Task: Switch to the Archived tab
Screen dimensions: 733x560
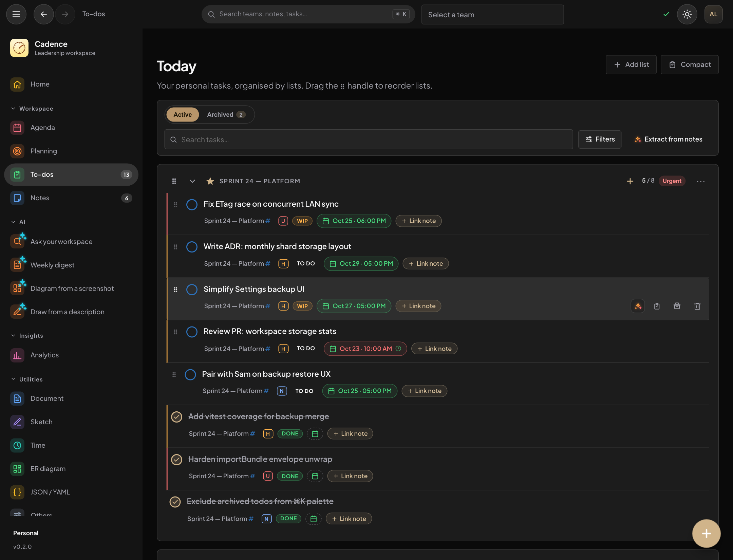Action: coord(226,115)
